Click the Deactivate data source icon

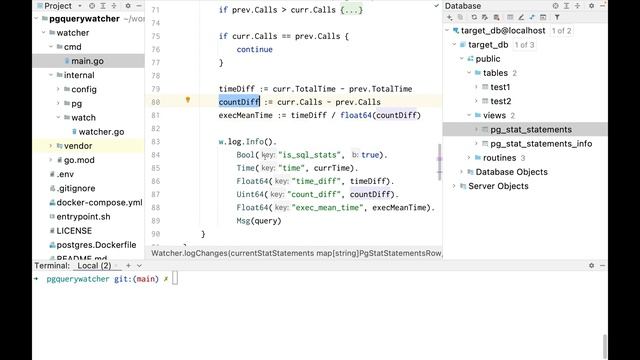pos(496,17)
